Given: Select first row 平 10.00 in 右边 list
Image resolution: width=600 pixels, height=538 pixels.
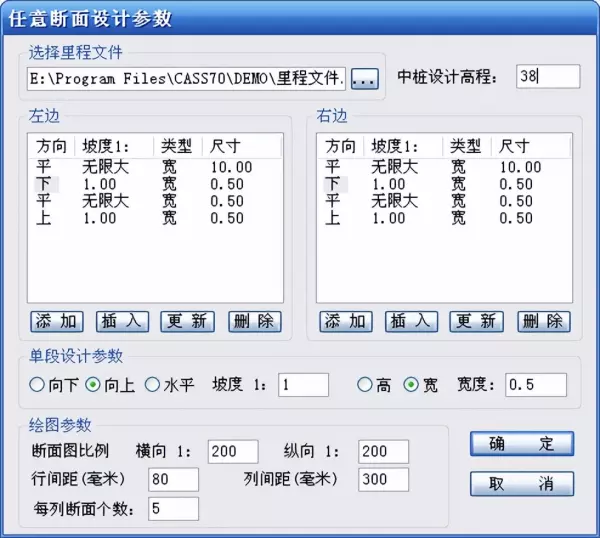Looking at the screenshot, I should 444,167.
